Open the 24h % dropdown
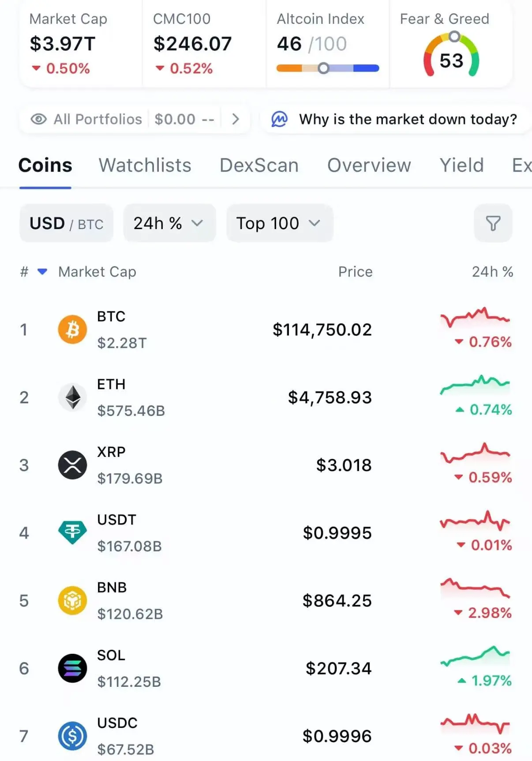The image size is (532, 761). (x=169, y=223)
